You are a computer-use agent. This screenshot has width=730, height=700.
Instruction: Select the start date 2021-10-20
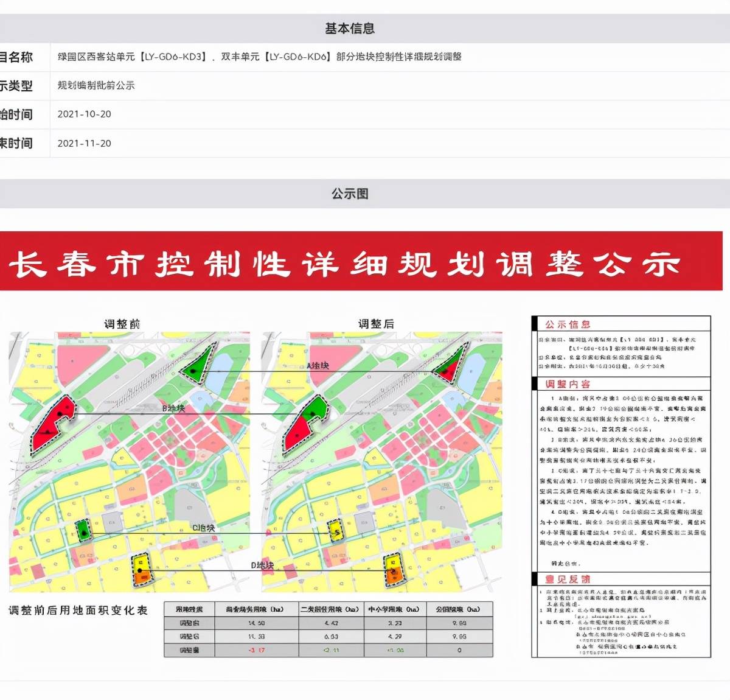84,114
